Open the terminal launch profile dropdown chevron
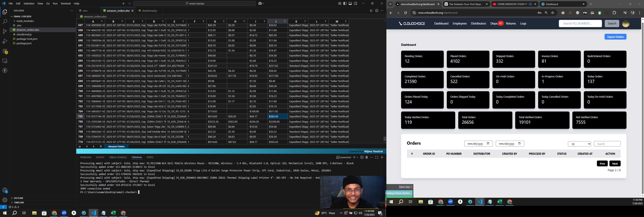 click(x=357, y=157)
